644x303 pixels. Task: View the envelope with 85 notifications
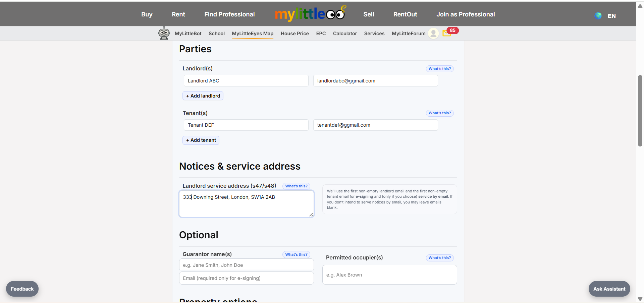coord(447,33)
